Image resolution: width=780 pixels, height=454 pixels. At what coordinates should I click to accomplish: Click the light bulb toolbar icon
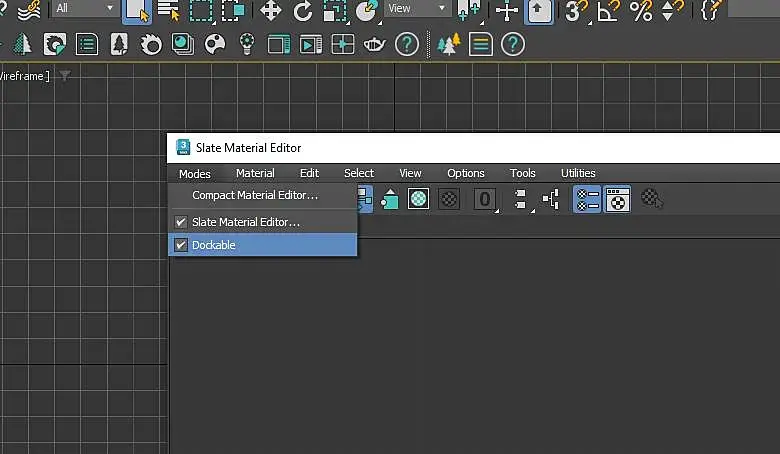247,45
